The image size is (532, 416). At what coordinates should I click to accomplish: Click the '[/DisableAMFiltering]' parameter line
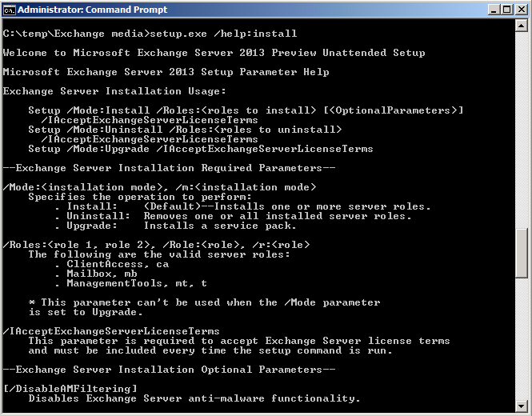point(70,389)
